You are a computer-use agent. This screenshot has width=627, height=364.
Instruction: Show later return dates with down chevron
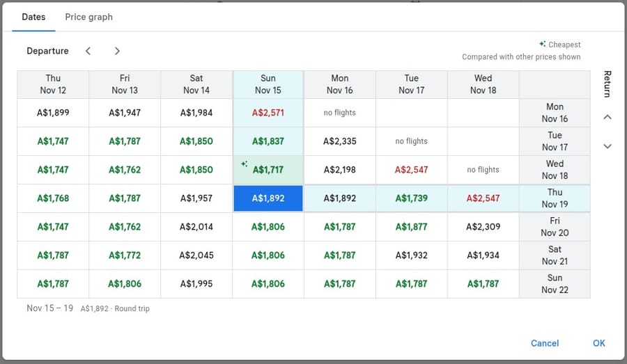607,146
